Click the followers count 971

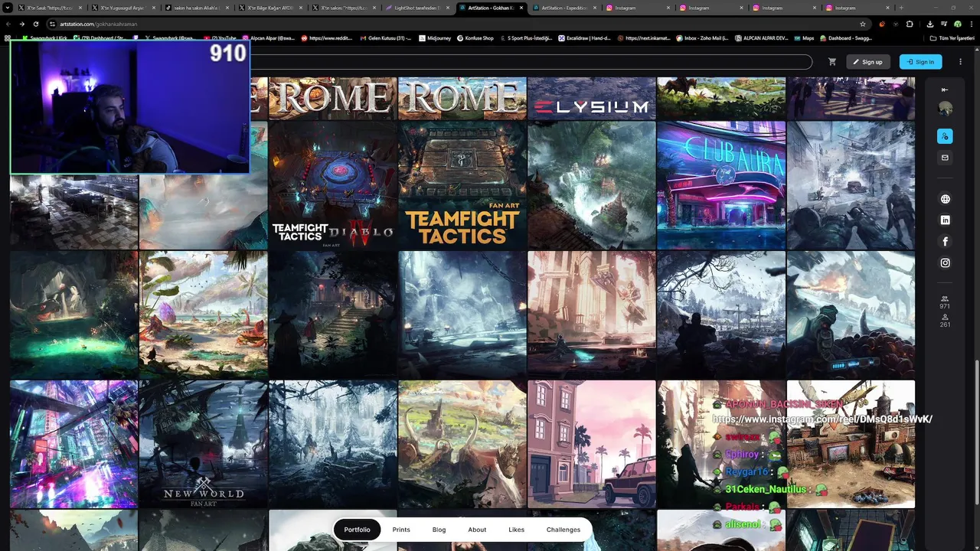945,302
